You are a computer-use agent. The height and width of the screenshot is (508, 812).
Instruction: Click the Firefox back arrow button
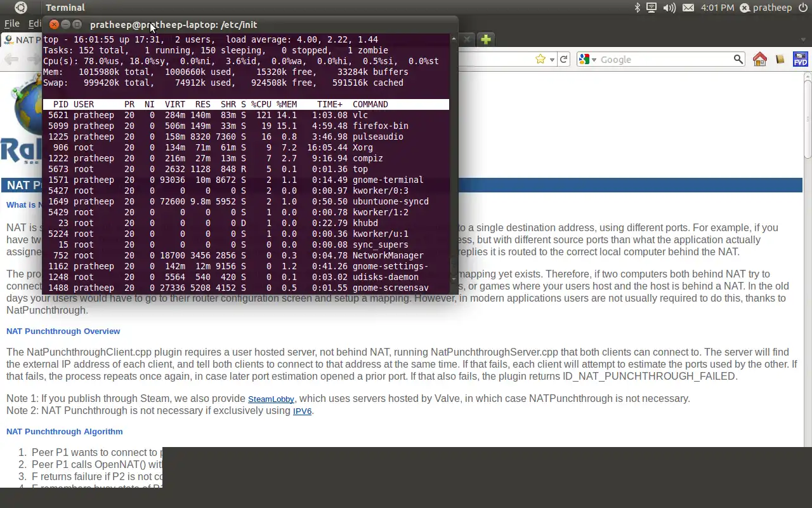pos(11,59)
